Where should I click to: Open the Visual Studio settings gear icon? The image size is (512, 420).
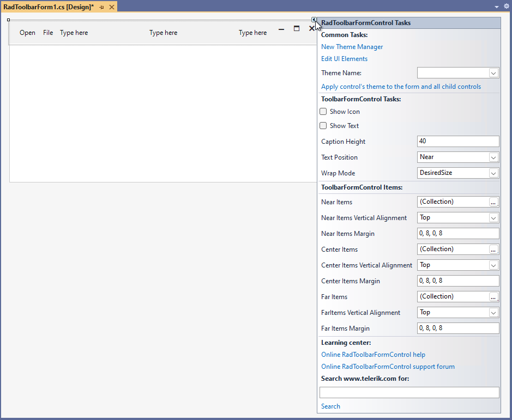point(506,6)
